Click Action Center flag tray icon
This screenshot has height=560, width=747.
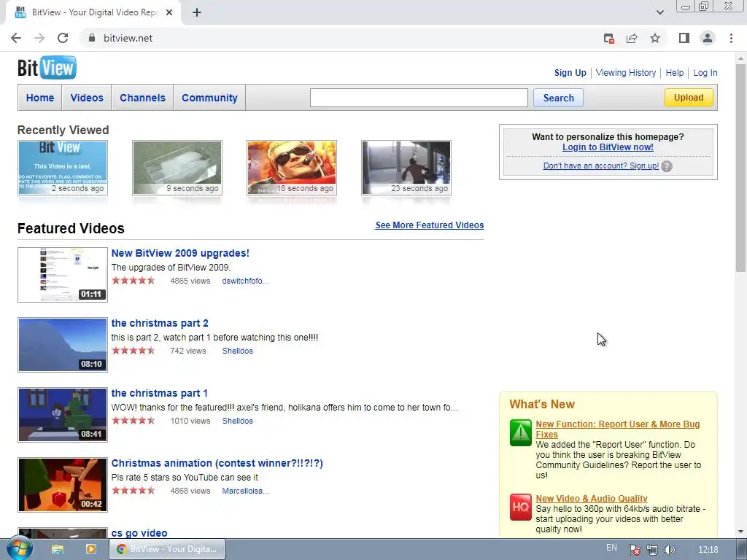tap(634, 550)
